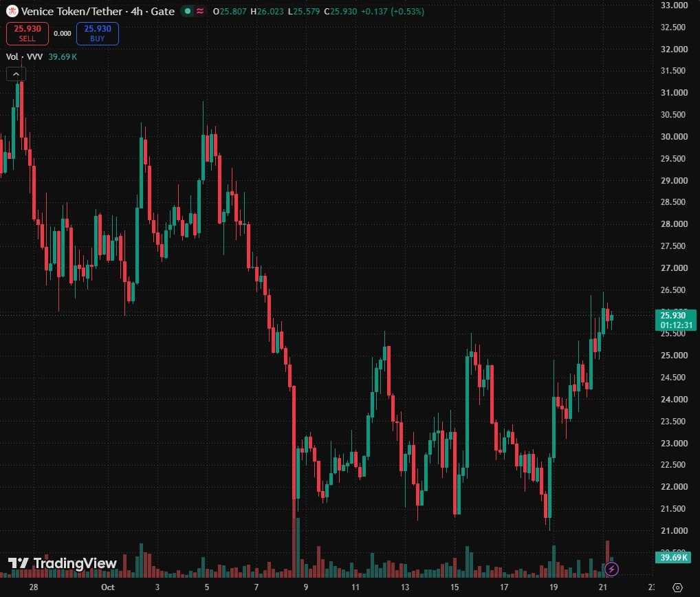Image resolution: width=700 pixels, height=597 pixels.
Task: Click the 23.500 price axis label
Action: click(674, 421)
